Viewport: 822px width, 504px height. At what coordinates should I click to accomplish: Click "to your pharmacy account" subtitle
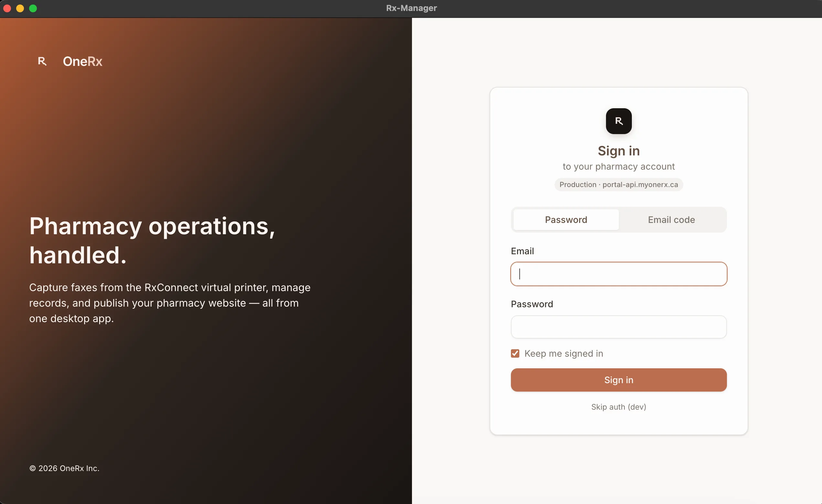(x=619, y=166)
